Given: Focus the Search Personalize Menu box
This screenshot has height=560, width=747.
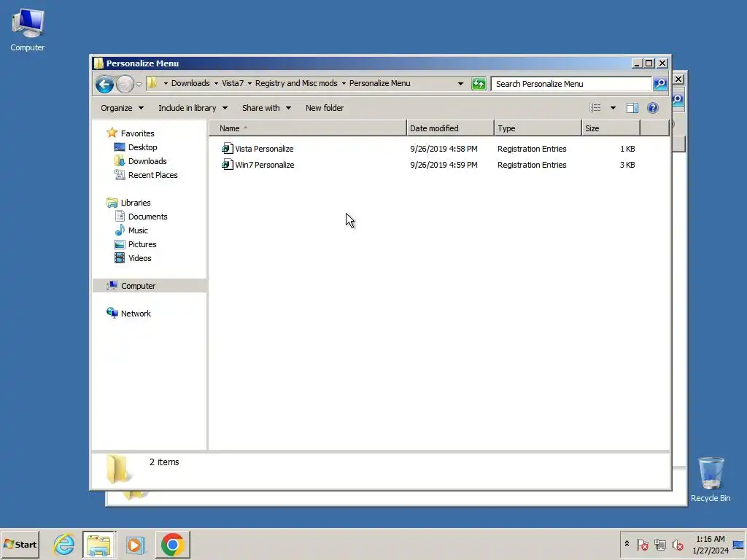Looking at the screenshot, I should [x=571, y=84].
